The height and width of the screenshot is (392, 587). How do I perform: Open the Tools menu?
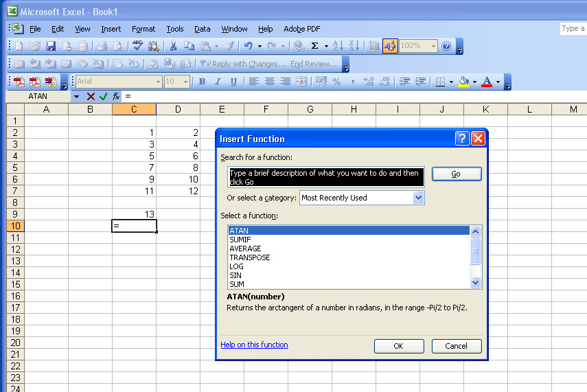[175, 29]
